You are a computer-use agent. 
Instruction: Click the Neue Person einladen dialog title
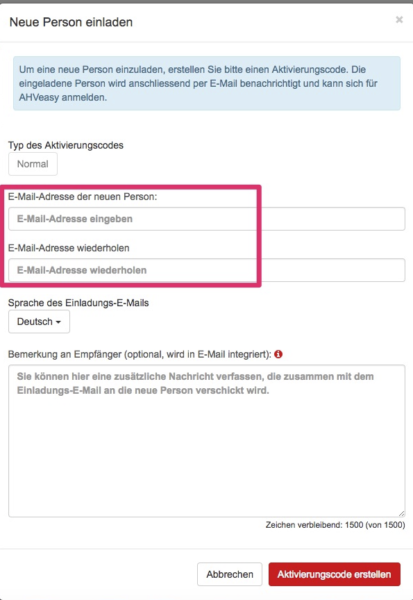click(71, 22)
